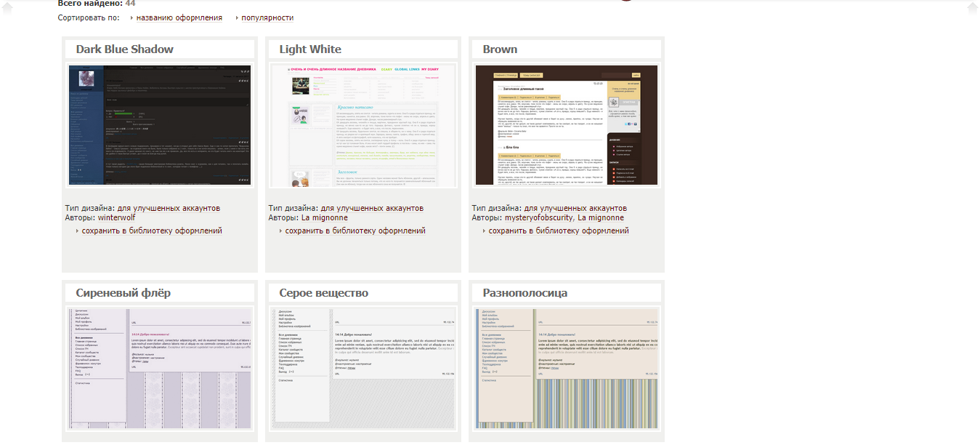Screen dimensions: 980x445
Task: Click the arrow icon before Light White's save link
Action: pyautogui.click(x=280, y=230)
